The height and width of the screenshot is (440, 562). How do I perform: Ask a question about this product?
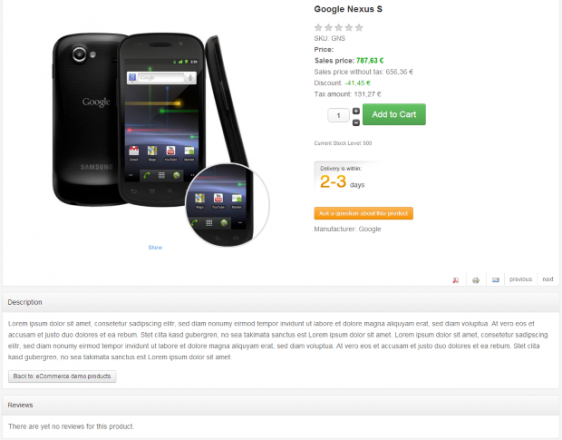363,213
